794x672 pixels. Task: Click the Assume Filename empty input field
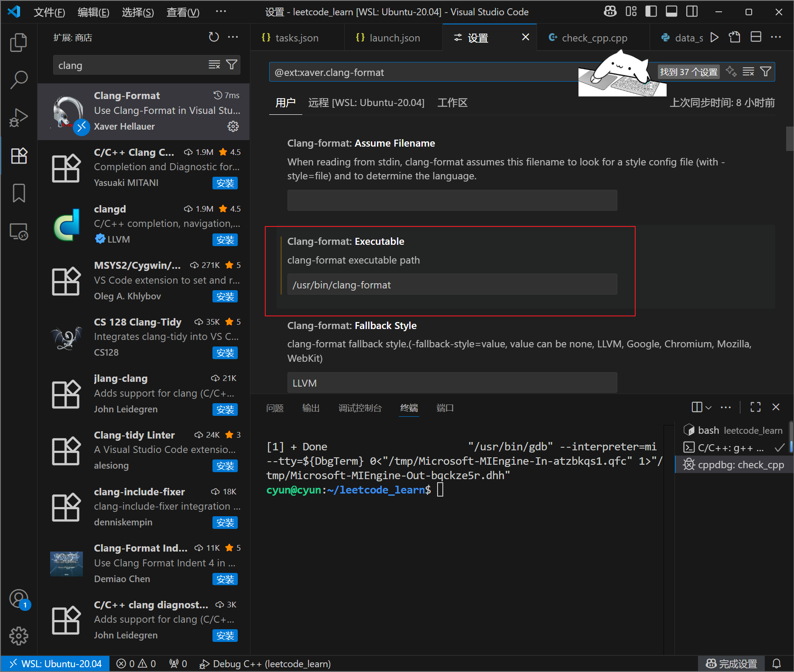[x=452, y=200]
